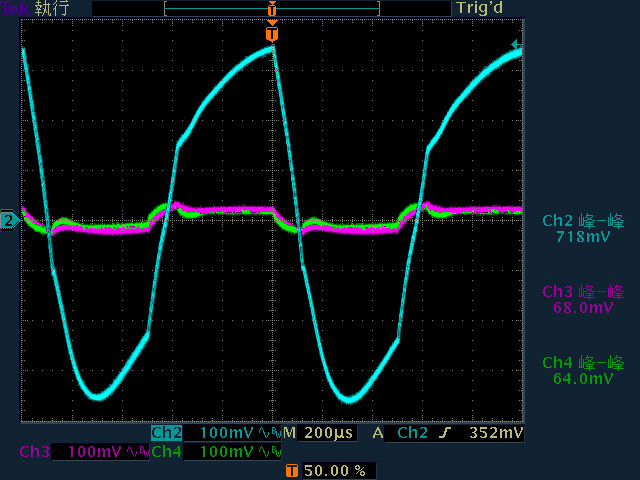Click the orange T icon beside 50.00 %

coord(291,470)
